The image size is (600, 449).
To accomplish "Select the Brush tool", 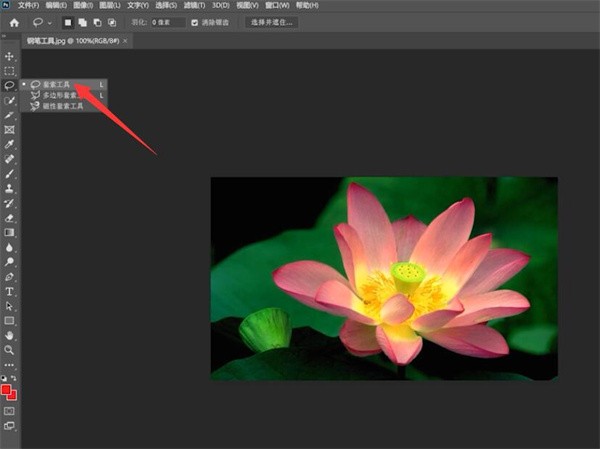I will [9, 174].
